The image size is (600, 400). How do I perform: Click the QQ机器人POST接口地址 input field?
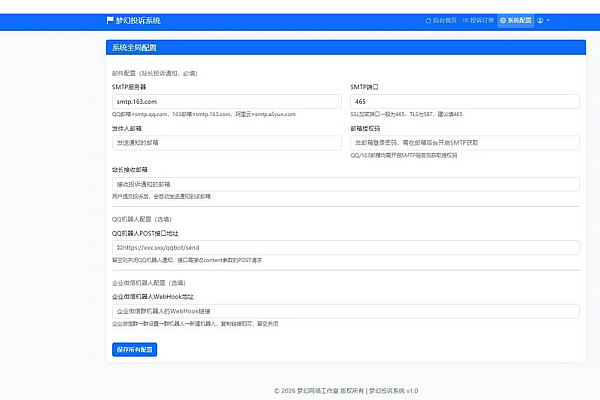tap(346, 248)
